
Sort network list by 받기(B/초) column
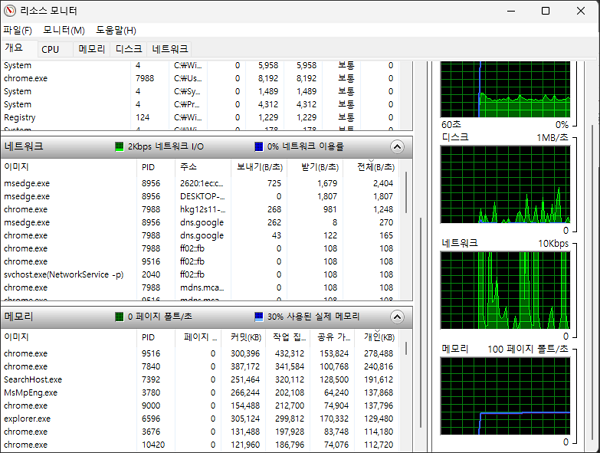[315, 167]
